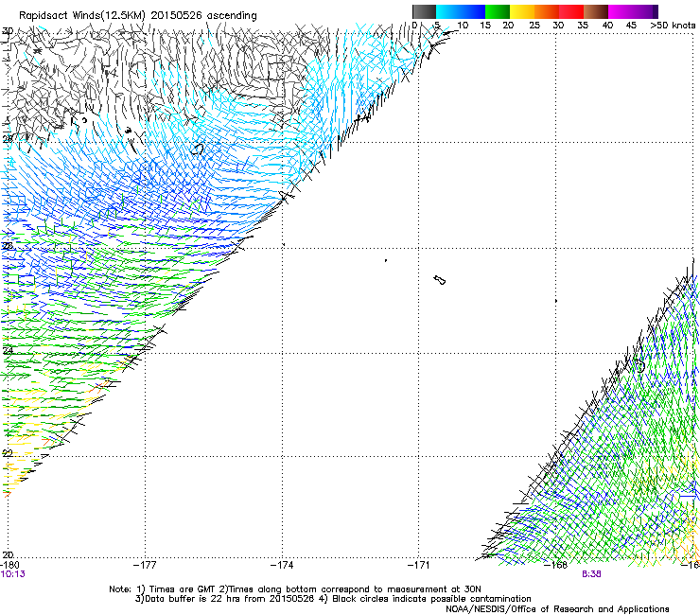Choose the magenta-purple 40–50 knots legend swatch
Viewport: 700px width, 615px height.
(x=633, y=11)
